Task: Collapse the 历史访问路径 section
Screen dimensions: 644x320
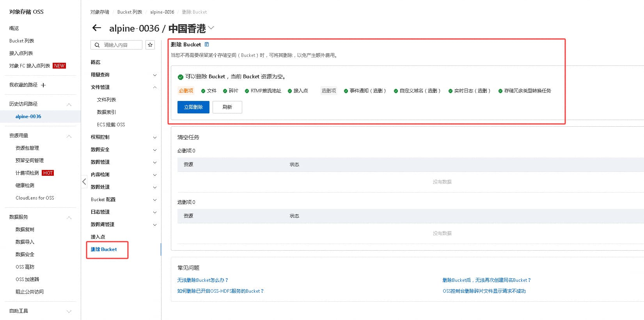Action: (x=69, y=104)
